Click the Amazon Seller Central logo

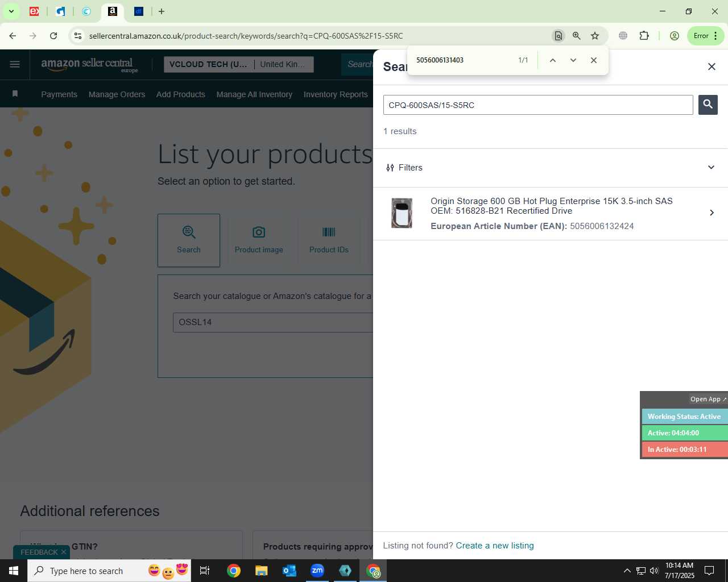[x=89, y=65]
